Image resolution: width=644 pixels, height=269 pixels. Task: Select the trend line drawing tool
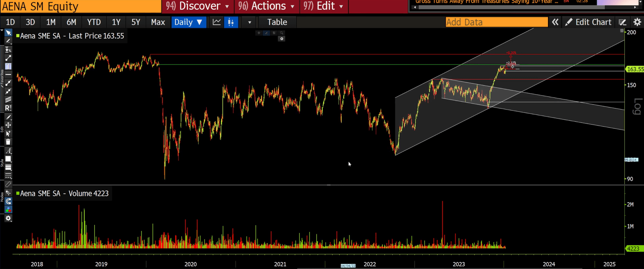tap(8, 58)
